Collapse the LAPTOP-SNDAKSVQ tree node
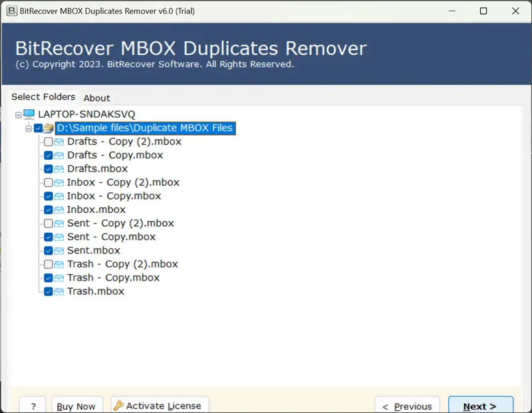This screenshot has width=532, height=413. click(x=18, y=114)
